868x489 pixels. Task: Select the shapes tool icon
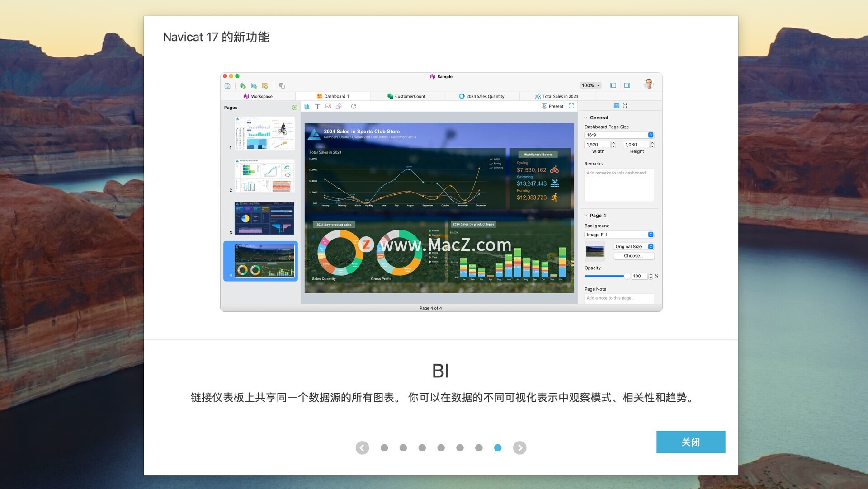tap(339, 107)
